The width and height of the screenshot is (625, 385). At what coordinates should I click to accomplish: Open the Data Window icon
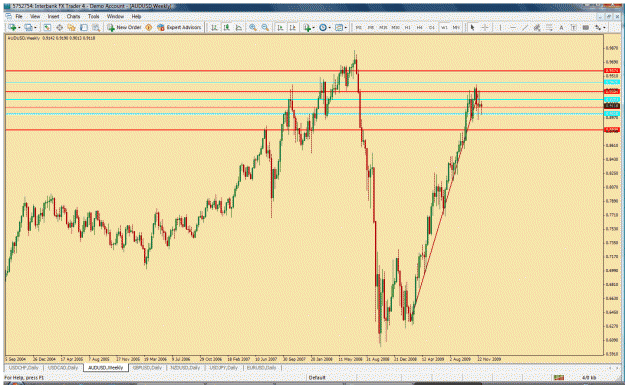tap(59, 28)
